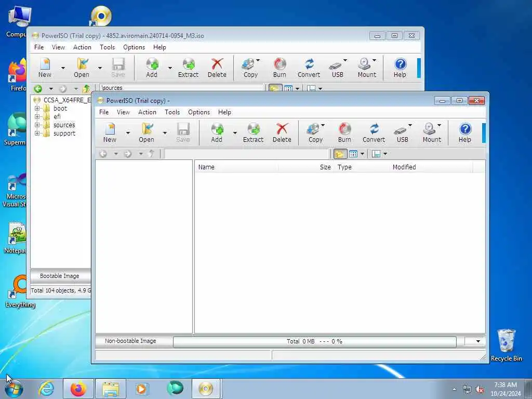Click Copy icon in front PowerISO window
This screenshot has width=532, height=399.
[x=315, y=132]
